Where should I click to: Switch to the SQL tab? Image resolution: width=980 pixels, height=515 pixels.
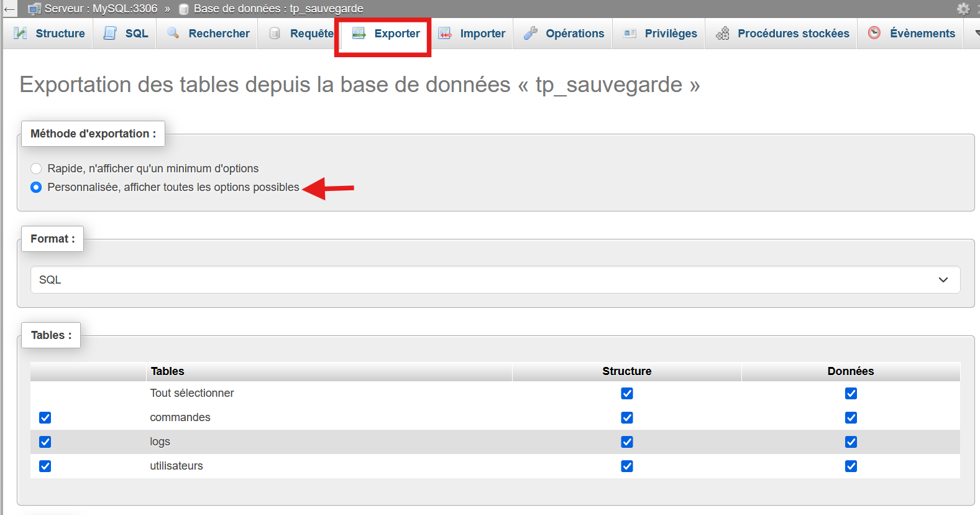point(126,34)
